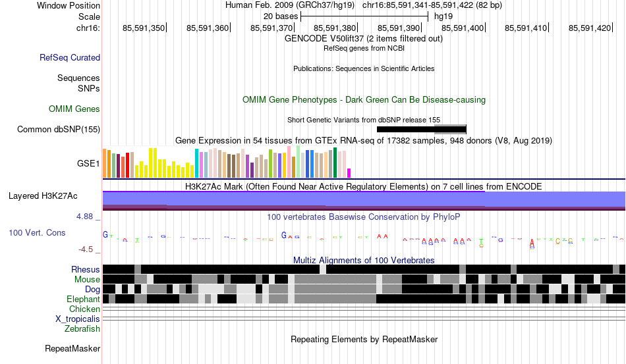The image size is (626, 364).
Task: Click the chr16: ruler label
Action: pyautogui.click(x=88, y=28)
